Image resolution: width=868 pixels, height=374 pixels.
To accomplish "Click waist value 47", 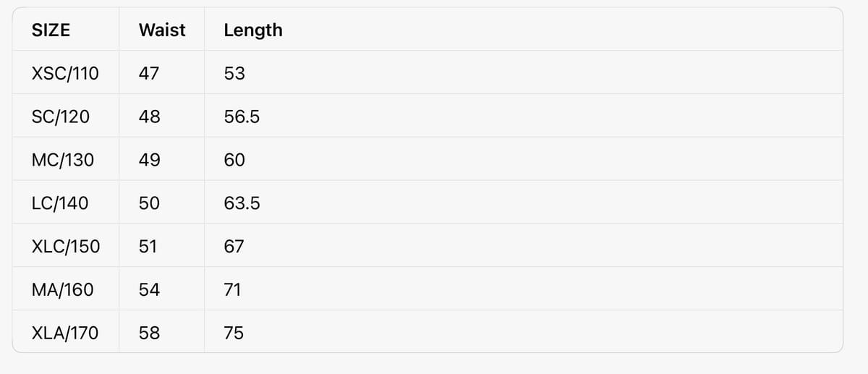I will (x=149, y=73).
